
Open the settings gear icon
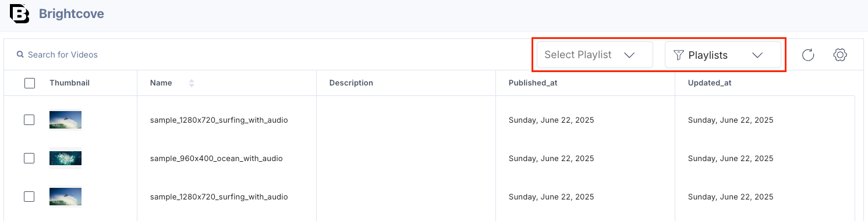tap(839, 55)
